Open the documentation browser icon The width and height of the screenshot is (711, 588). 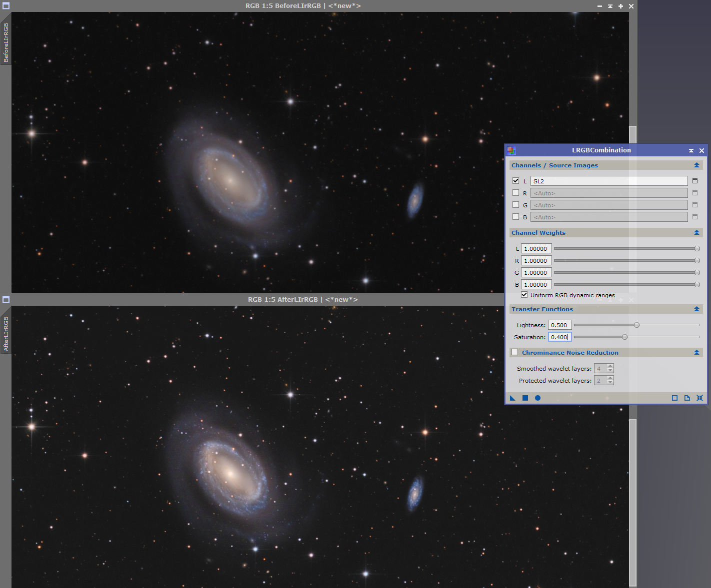pyautogui.click(x=687, y=398)
